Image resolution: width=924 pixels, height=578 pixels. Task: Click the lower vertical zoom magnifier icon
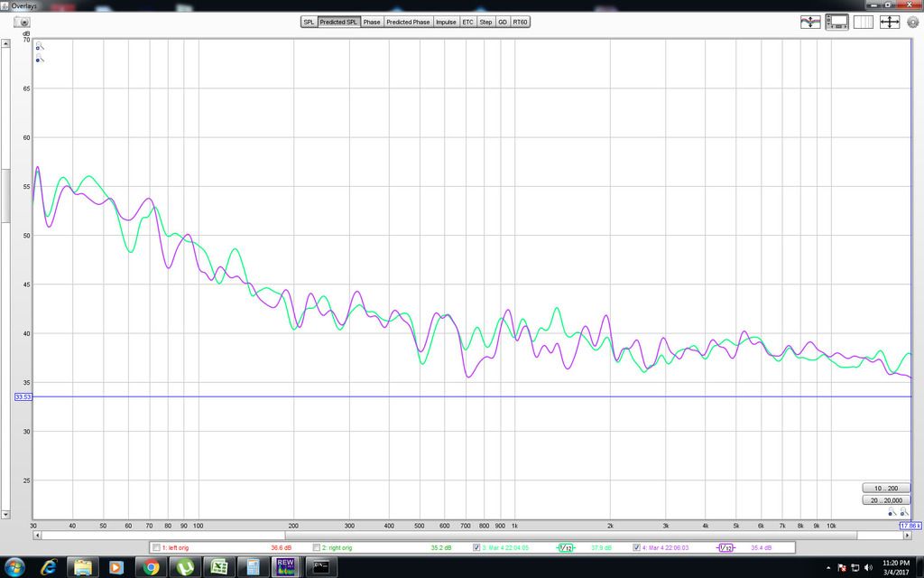40,58
